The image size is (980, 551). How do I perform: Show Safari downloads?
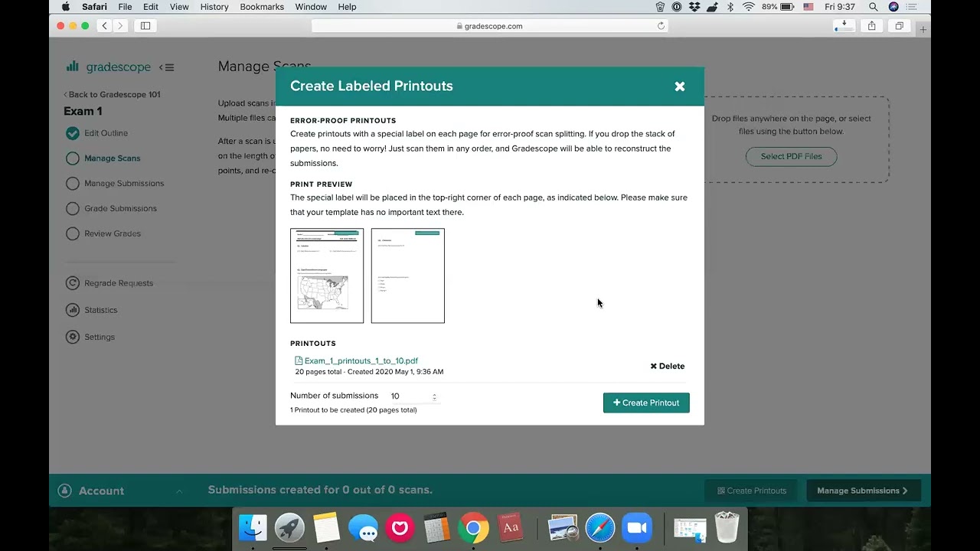point(844,26)
